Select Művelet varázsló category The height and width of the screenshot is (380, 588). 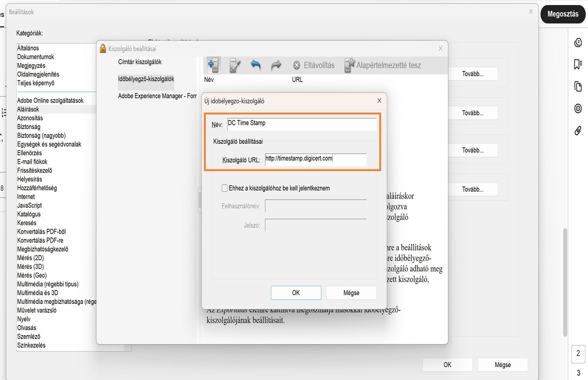(x=37, y=310)
